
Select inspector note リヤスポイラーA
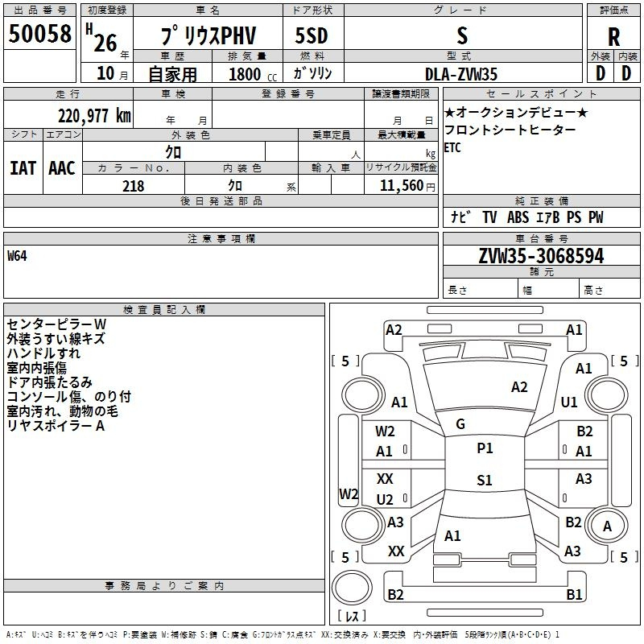pyautogui.click(x=56, y=426)
